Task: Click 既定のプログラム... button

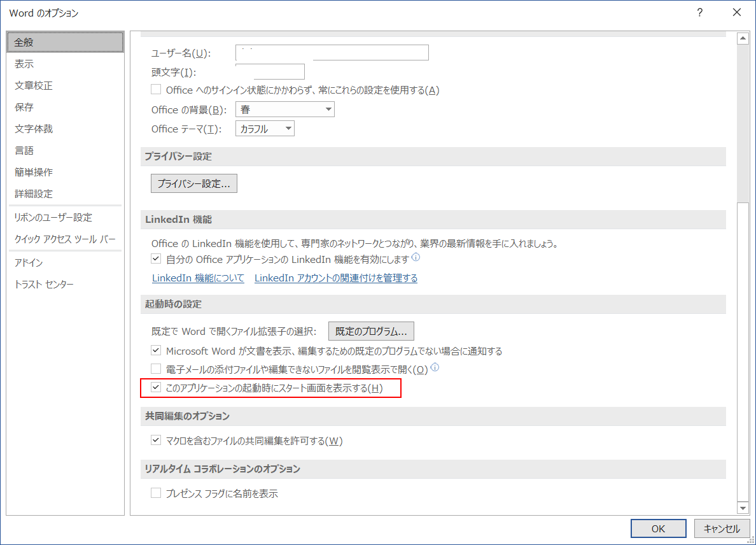Action: click(x=371, y=331)
